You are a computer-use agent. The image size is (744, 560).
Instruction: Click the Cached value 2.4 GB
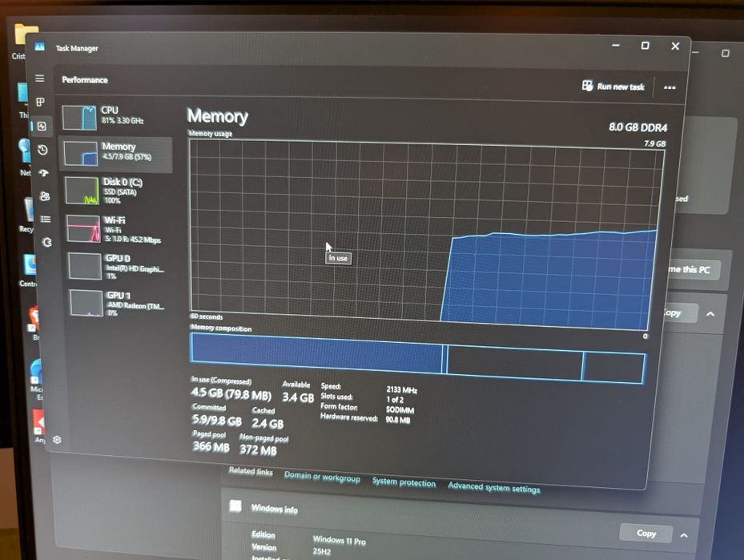pos(267,423)
